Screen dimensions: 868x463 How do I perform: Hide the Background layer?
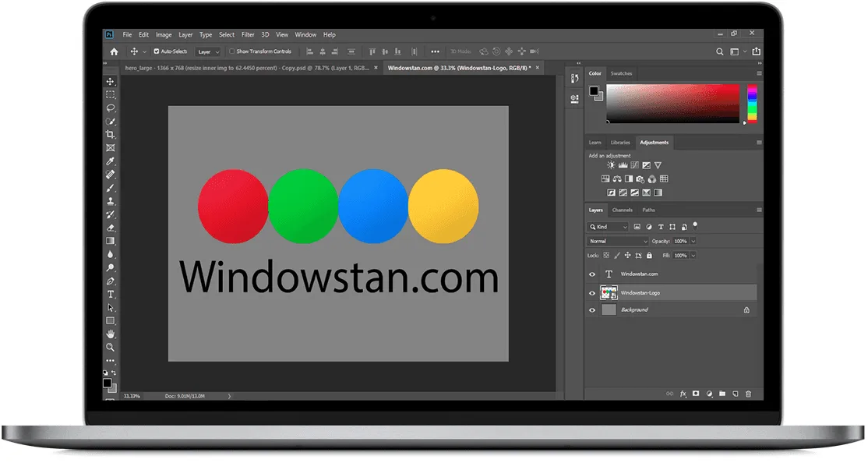pyautogui.click(x=592, y=309)
